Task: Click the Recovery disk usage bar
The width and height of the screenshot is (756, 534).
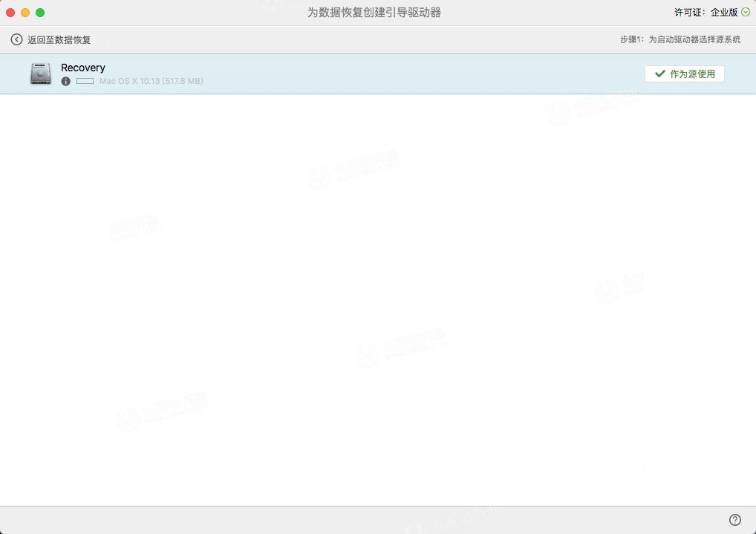Action: pyautogui.click(x=85, y=81)
